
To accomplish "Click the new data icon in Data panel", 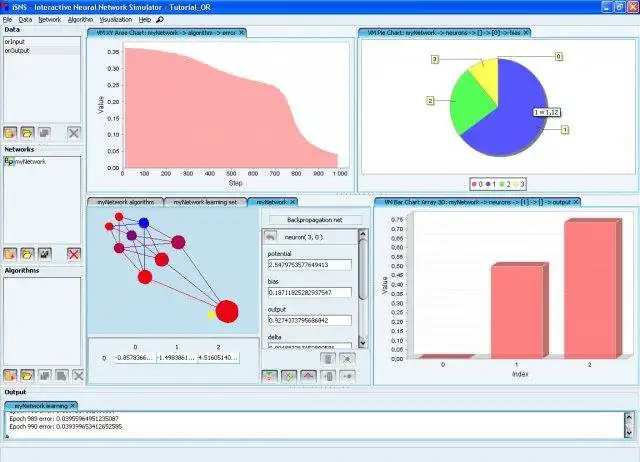I will [x=10, y=133].
